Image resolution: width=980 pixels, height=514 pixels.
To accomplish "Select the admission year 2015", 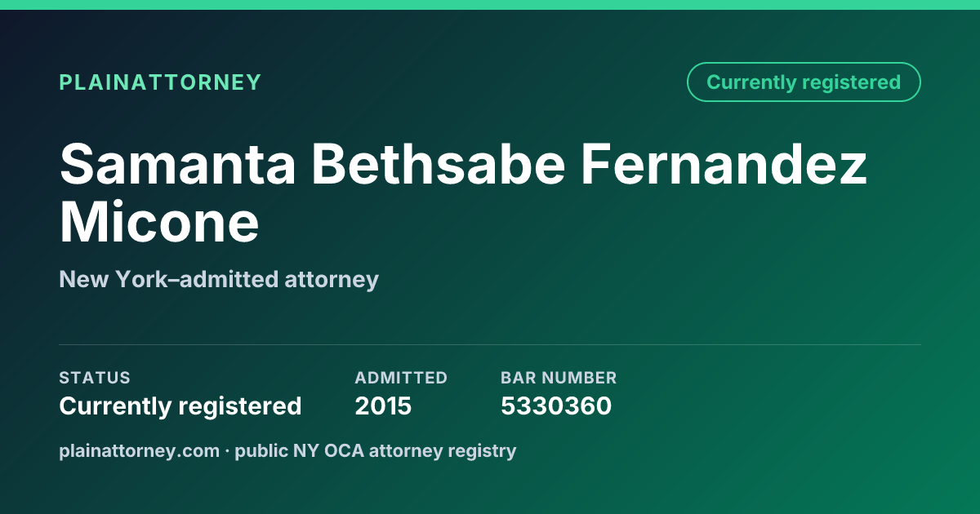I will click(383, 405).
